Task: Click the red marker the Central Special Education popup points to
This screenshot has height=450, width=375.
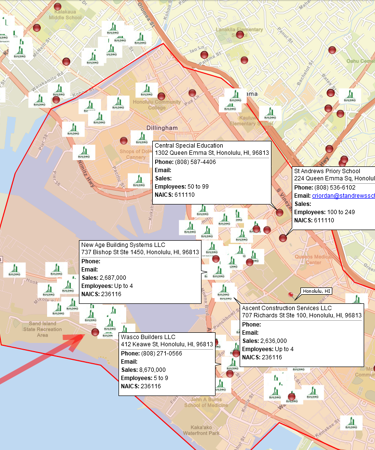Action: click(x=279, y=212)
